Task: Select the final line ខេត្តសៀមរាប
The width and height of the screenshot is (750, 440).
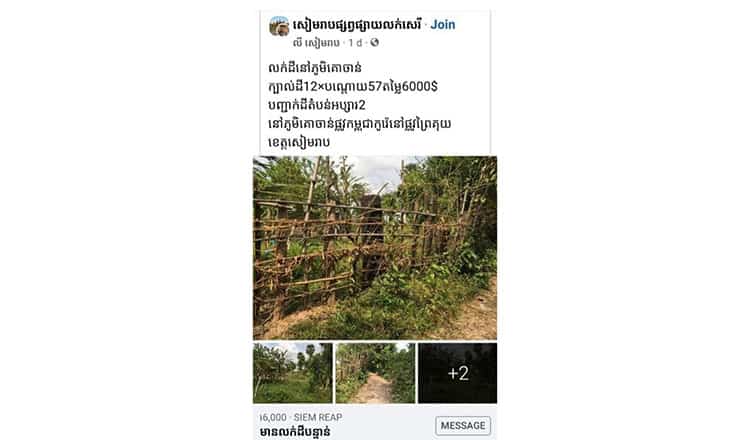Action: 299,143
